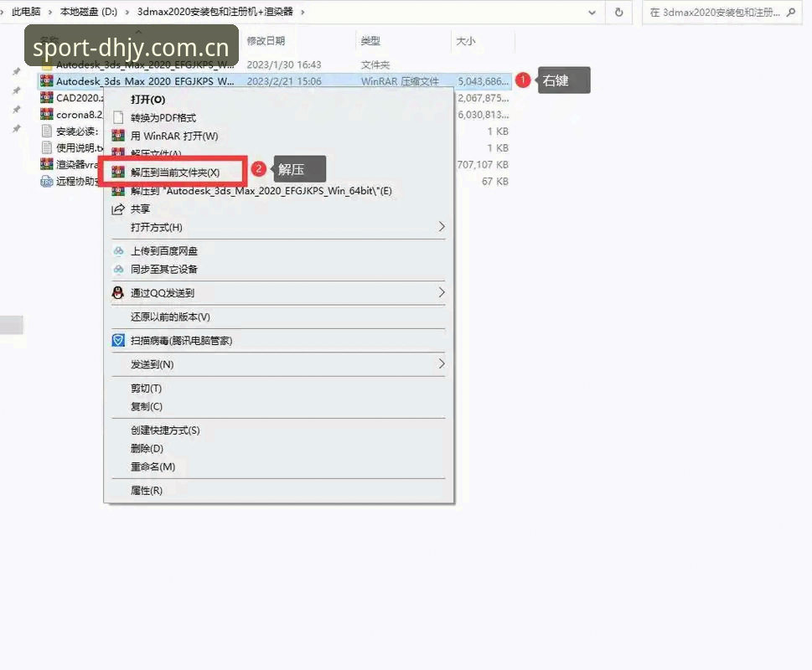This screenshot has height=670, width=812.
Task: Open the address bar history dropdown
Action: click(x=592, y=13)
